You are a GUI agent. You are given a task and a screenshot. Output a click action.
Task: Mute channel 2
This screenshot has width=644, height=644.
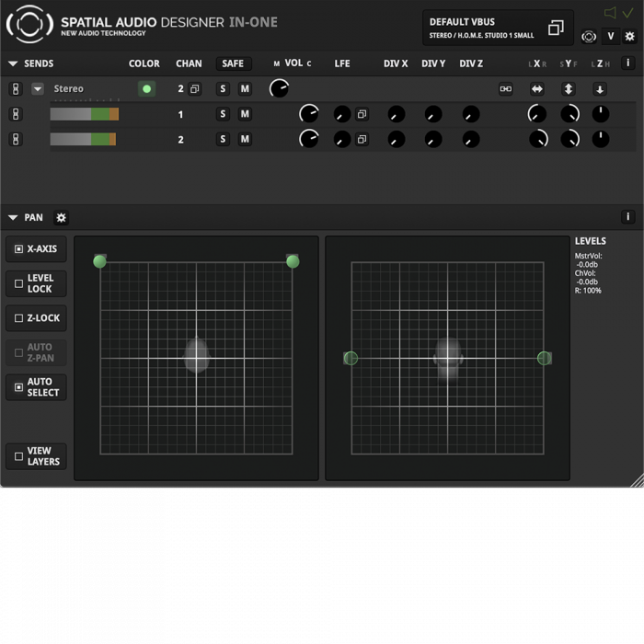pyautogui.click(x=245, y=139)
